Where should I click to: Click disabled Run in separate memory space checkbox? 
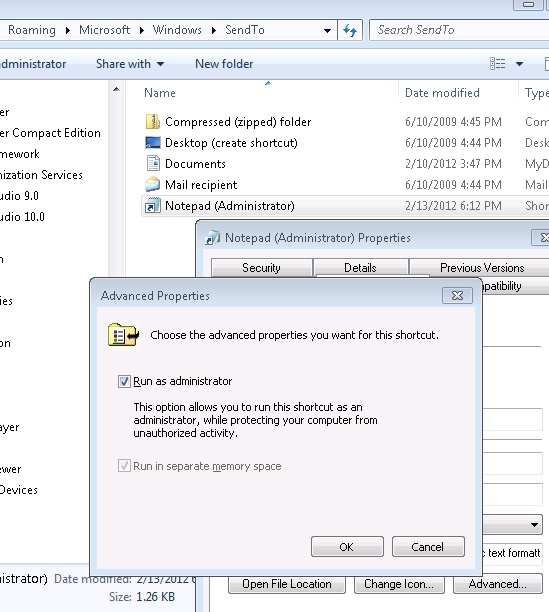pos(124,466)
